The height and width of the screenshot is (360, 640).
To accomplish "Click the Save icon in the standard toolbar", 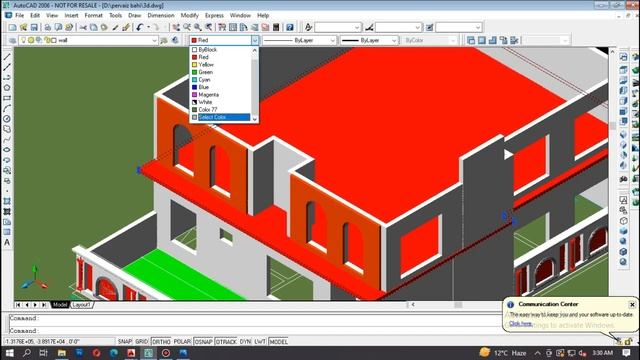I will click(34, 27).
